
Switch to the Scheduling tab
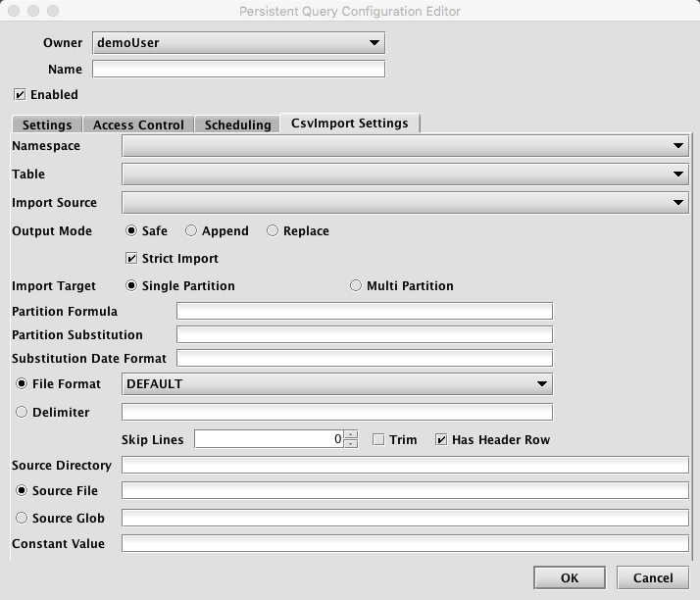point(237,125)
